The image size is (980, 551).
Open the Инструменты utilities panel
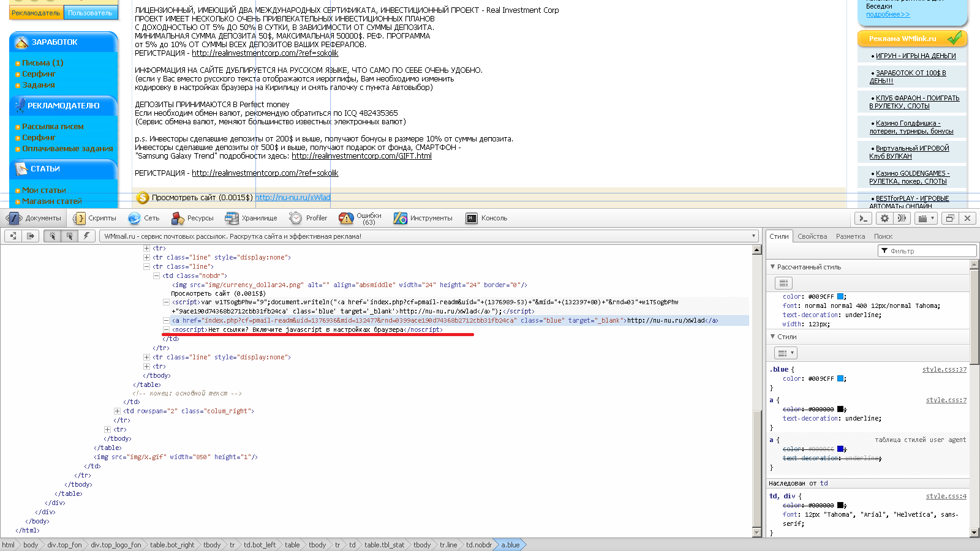pos(424,218)
